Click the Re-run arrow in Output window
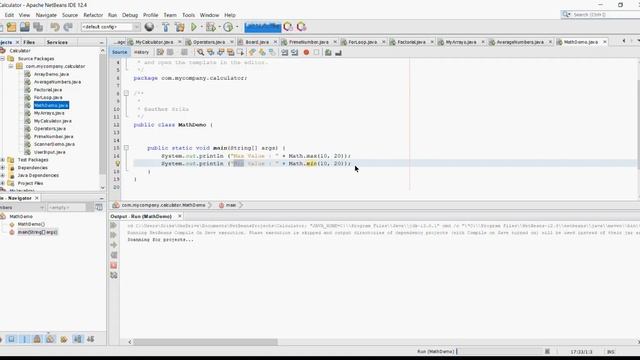640x360 pixels. (114, 225)
